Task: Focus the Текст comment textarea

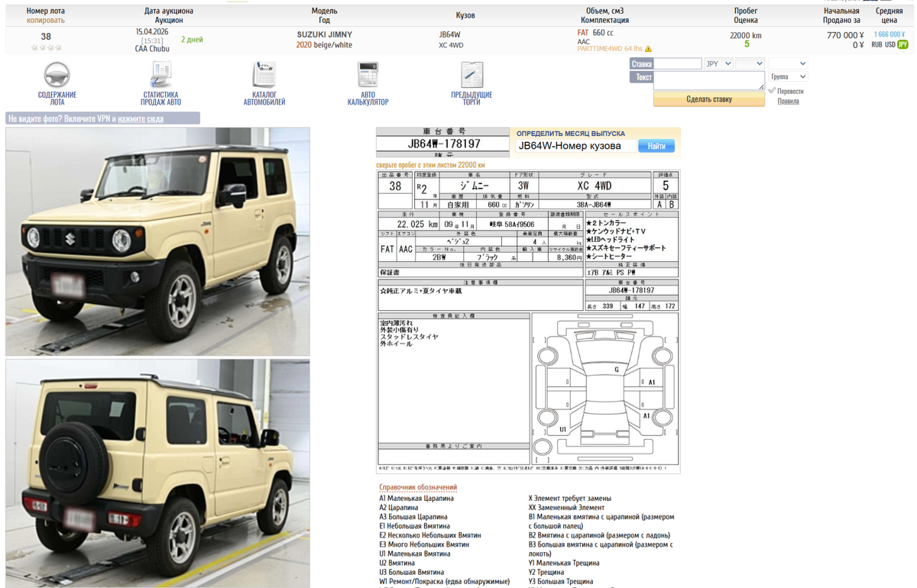Action: point(708,81)
